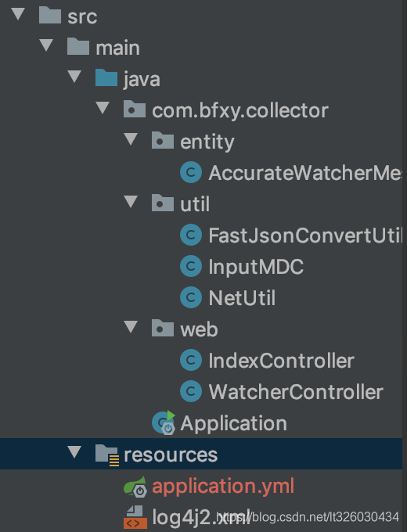
Task: Click the InputMDC class icon
Action: click(x=191, y=266)
